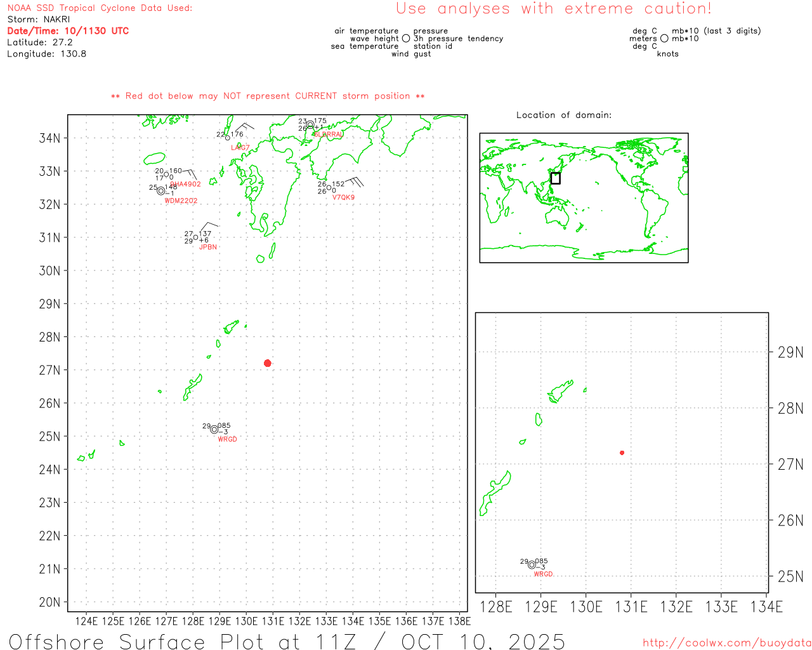
Task: Click the red station label JPBN
Action: 208,247
